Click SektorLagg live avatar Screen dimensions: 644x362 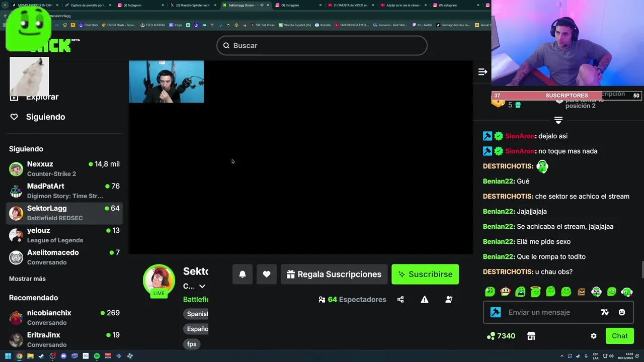159,280
